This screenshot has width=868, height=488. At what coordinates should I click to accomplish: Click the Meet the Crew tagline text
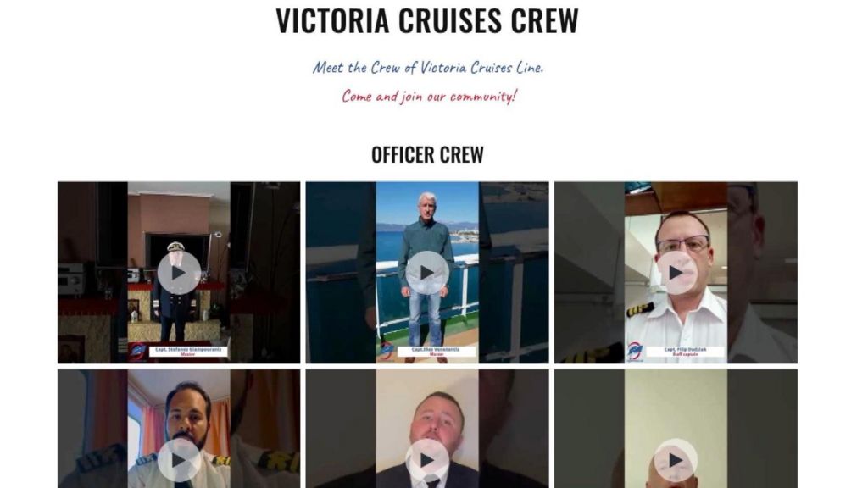428,68
